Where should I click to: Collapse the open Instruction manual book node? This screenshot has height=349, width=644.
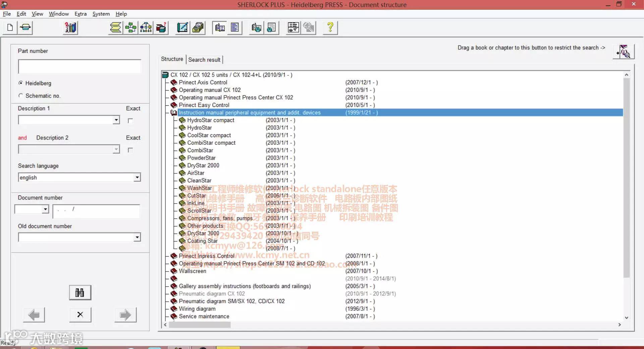[174, 113]
